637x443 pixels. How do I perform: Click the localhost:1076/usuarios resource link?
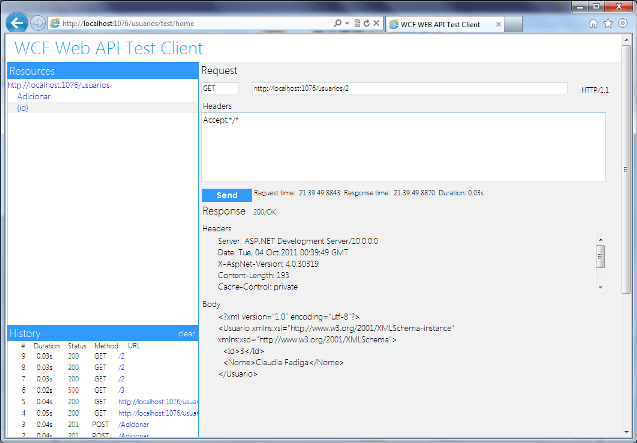[58, 85]
